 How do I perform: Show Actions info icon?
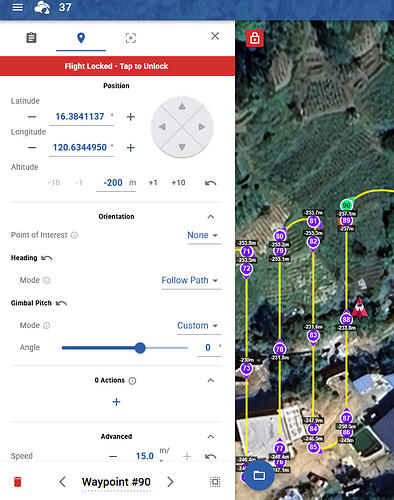tap(132, 381)
